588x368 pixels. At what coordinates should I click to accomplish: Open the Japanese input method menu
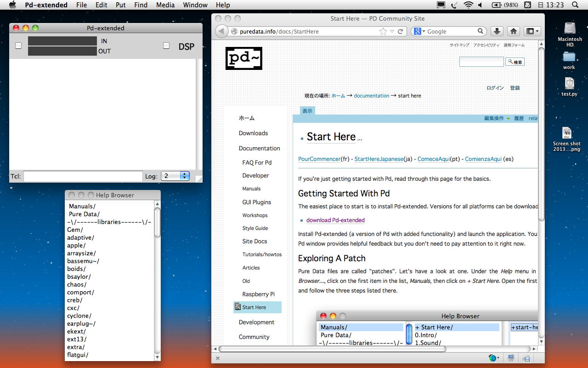[x=527, y=5]
